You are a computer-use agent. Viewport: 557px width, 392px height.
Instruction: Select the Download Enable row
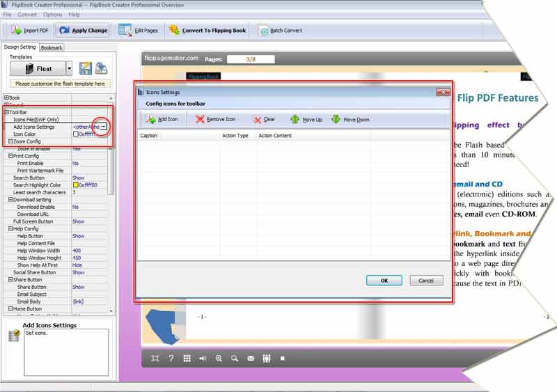point(56,207)
